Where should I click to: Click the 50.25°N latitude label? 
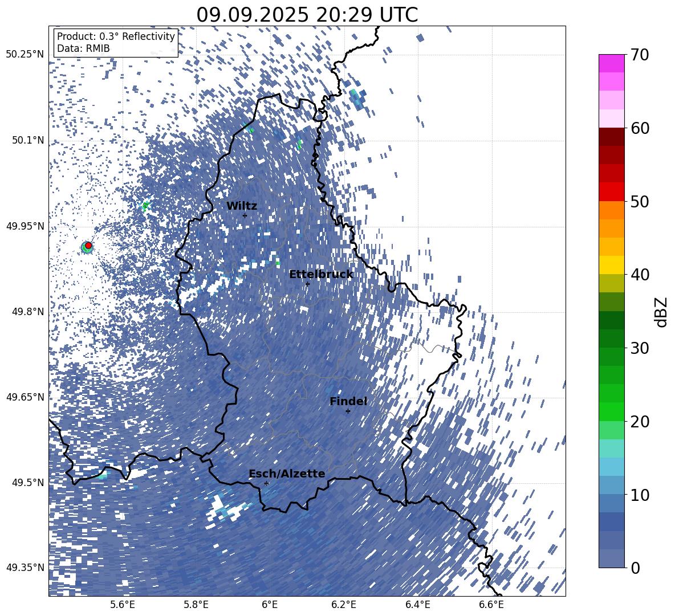click(25, 55)
